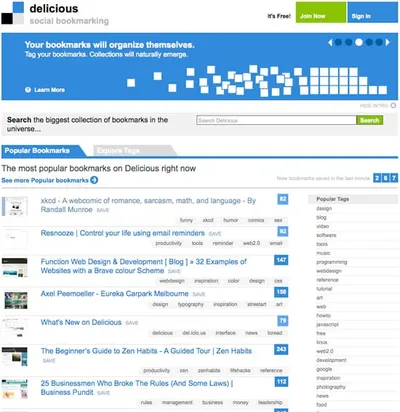Click the 82 saves badge for xkcd
Viewport: 400px width, 412px height.
tap(283, 199)
